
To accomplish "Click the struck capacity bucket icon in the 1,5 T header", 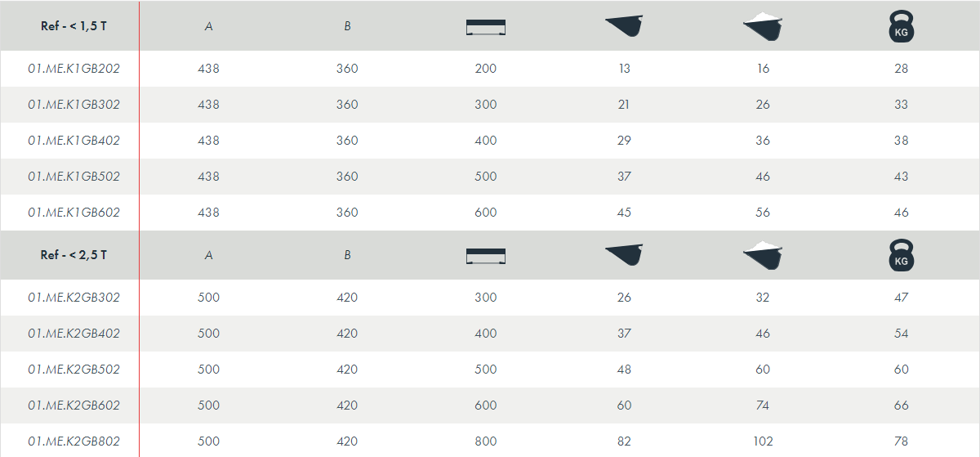I will (x=625, y=26).
